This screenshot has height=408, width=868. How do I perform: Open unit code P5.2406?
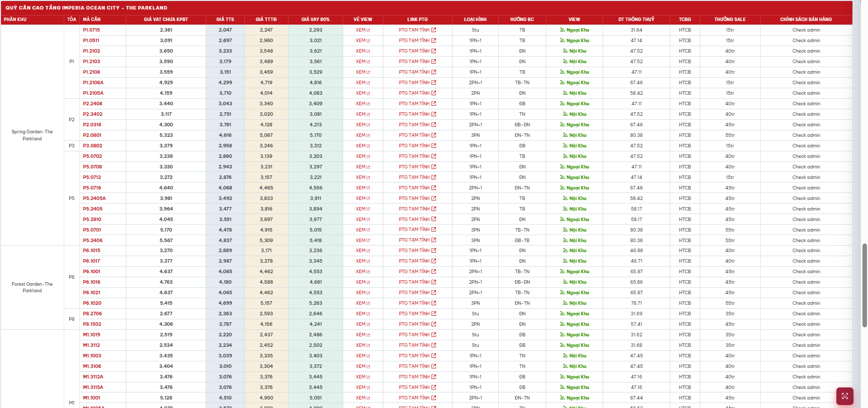[x=93, y=241]
